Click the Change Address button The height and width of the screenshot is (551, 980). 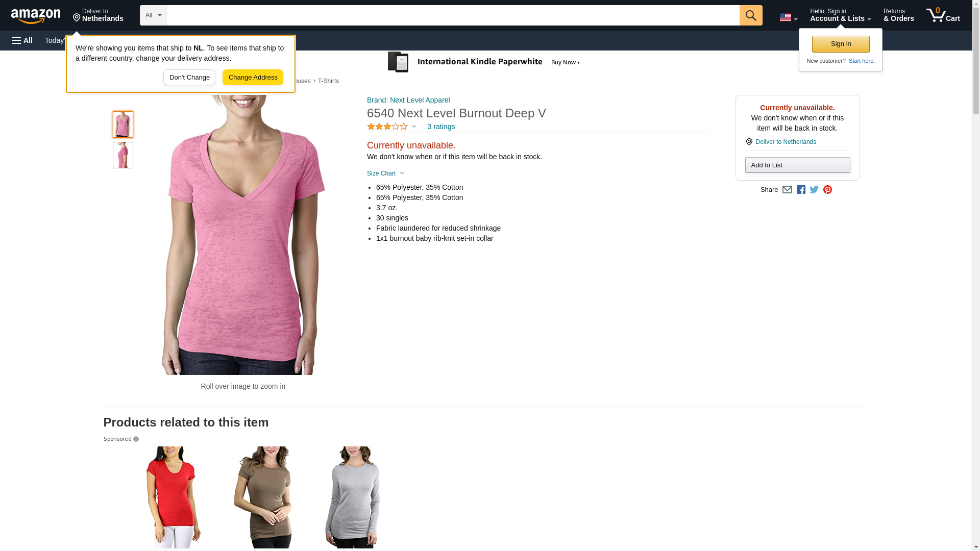[253, 78]
